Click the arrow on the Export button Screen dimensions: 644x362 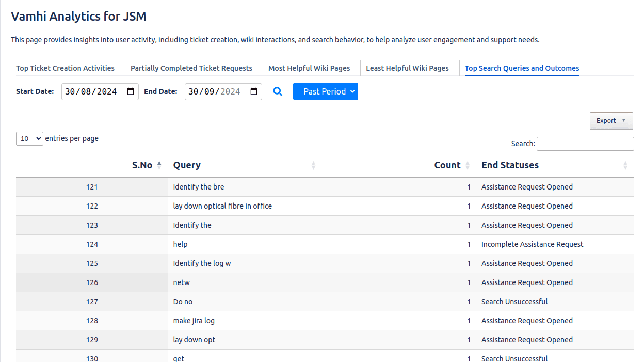pyautogui.click(x=624, y=120)
